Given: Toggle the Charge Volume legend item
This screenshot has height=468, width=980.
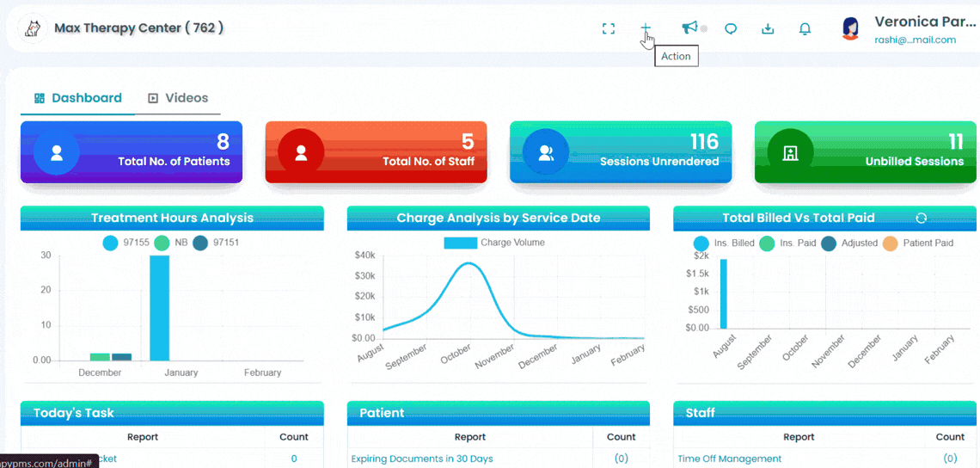Looking at the screenshot, I should click(x=493, y=243).
